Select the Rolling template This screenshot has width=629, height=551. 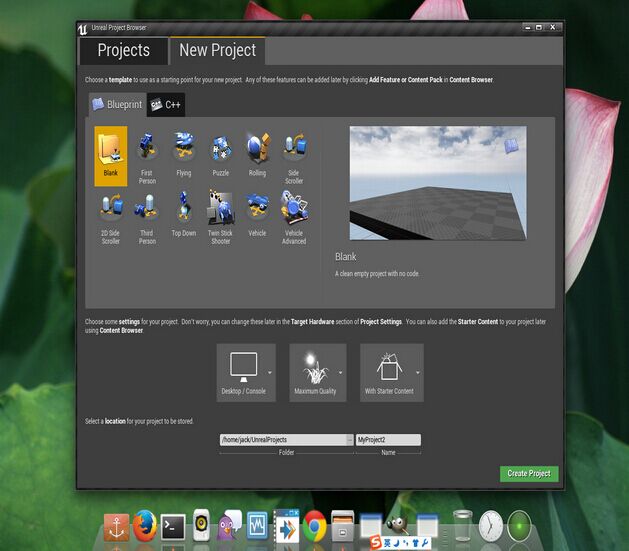(x=257, y=156)
